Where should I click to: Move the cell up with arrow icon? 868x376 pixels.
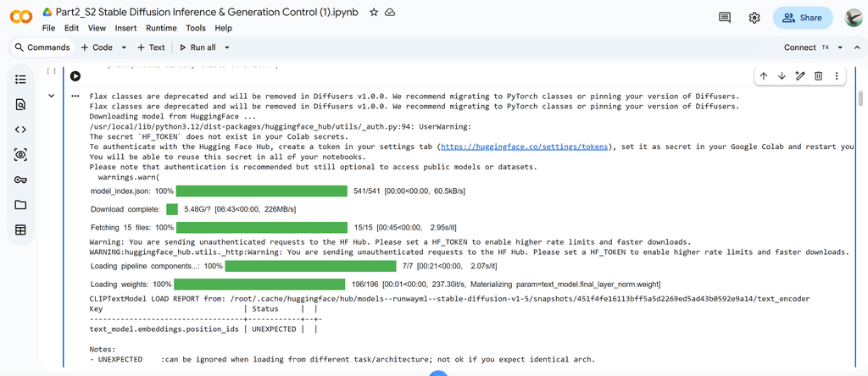[764, 76]
